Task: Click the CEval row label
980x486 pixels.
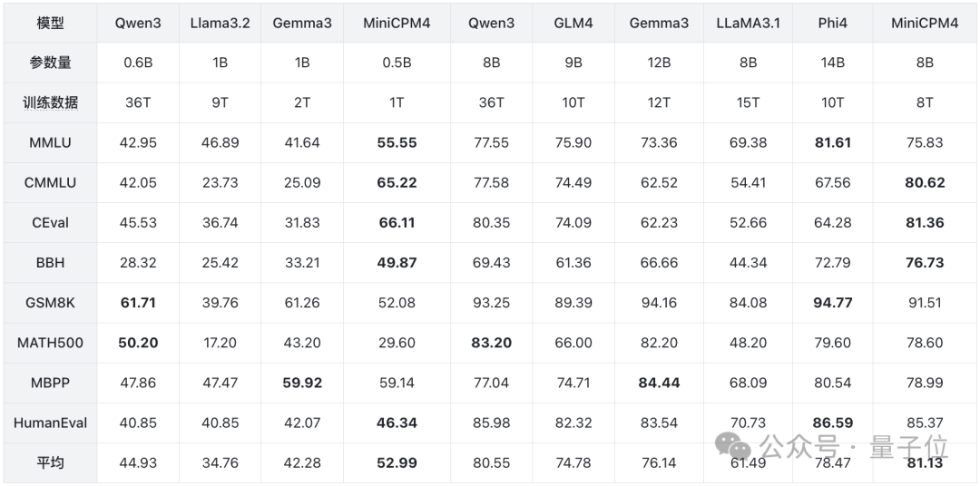Action: pos(50,223)
